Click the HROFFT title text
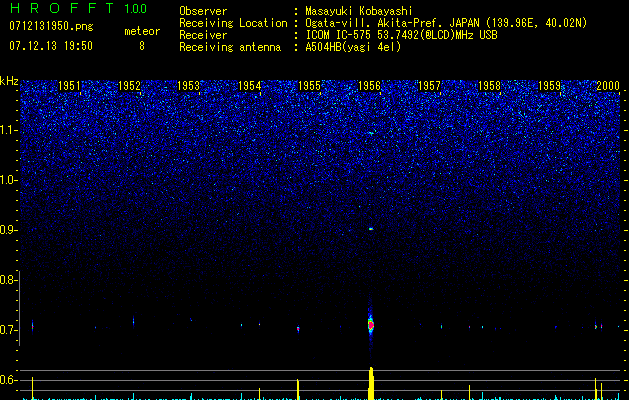 point(62,8)
